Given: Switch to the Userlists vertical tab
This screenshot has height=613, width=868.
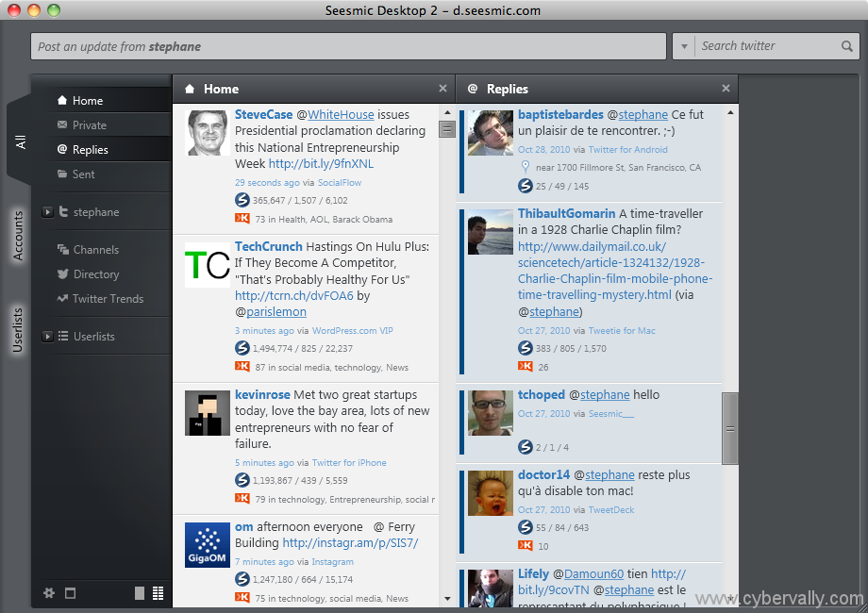Looking at the screenshot, I should click(18, 330).
